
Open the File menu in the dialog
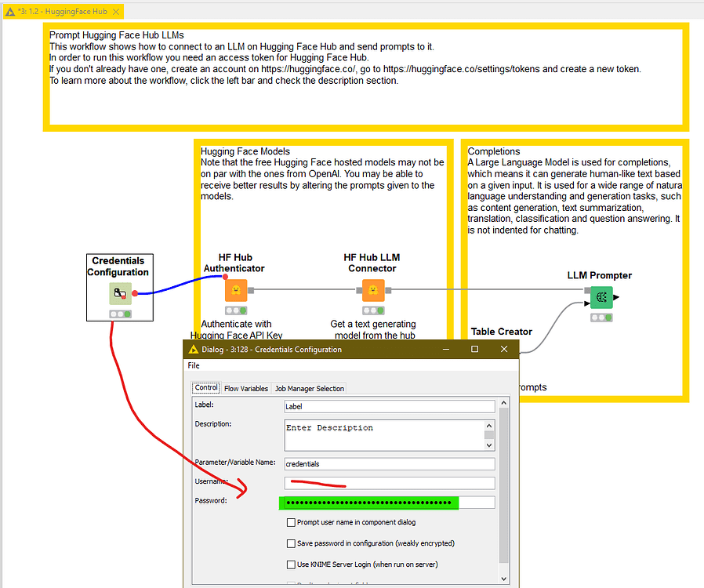pos(193,365)
